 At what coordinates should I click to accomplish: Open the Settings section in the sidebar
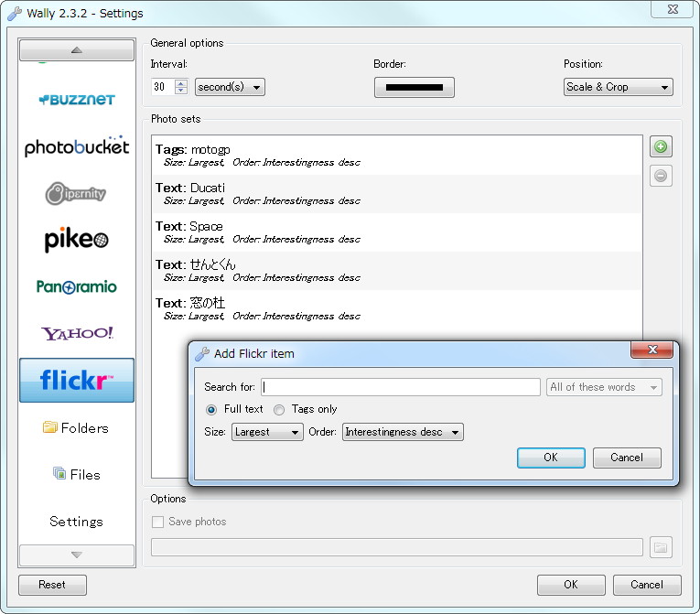(77, 521)
